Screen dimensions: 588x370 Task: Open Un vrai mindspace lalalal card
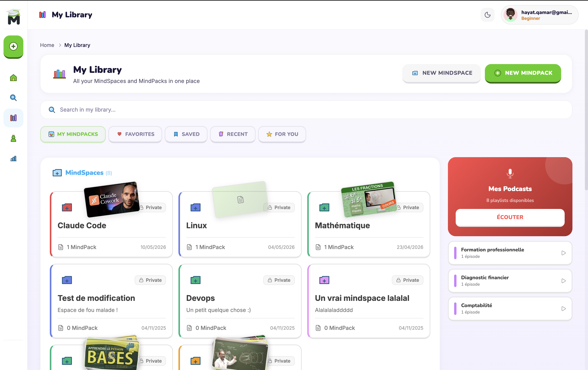pos(369,301)
